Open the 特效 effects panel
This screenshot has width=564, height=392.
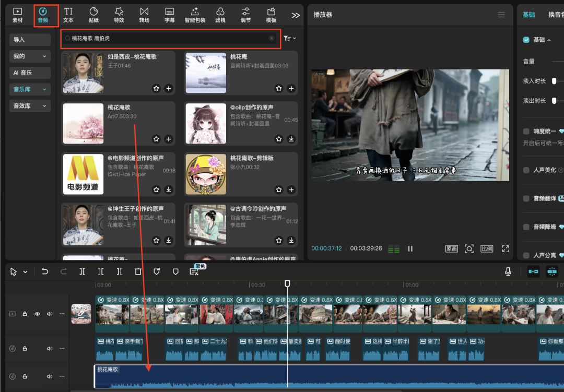tap(119, 15)
